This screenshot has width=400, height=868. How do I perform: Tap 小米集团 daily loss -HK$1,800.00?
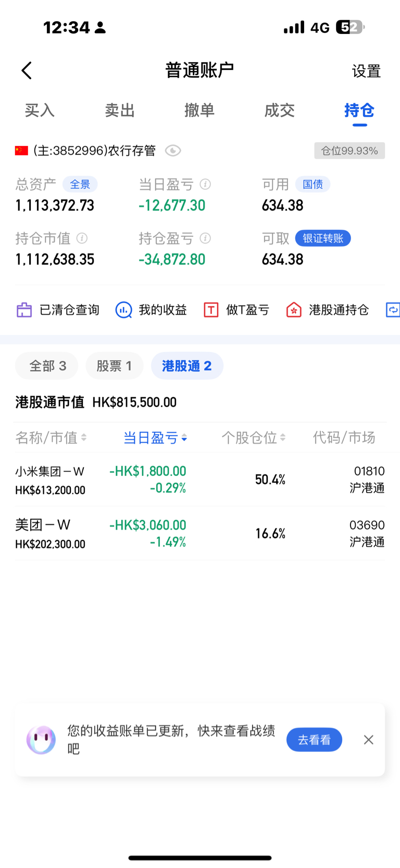tap(148, 471)
